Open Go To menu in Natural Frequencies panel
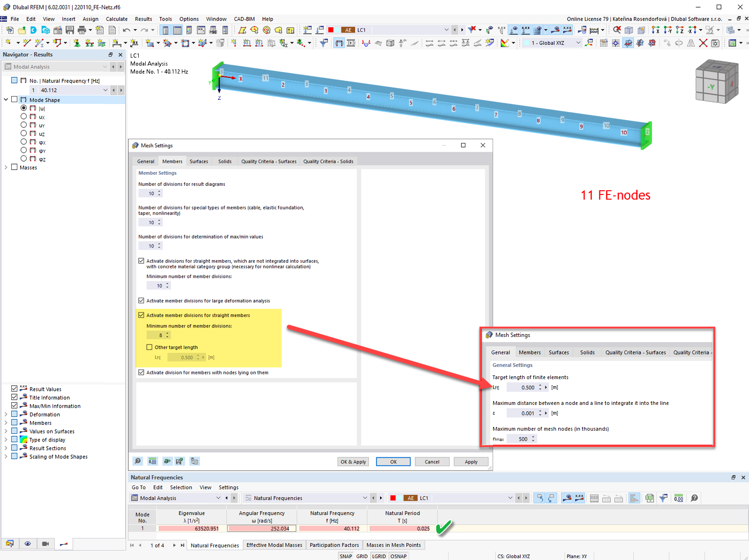 [x=139, y=487]
